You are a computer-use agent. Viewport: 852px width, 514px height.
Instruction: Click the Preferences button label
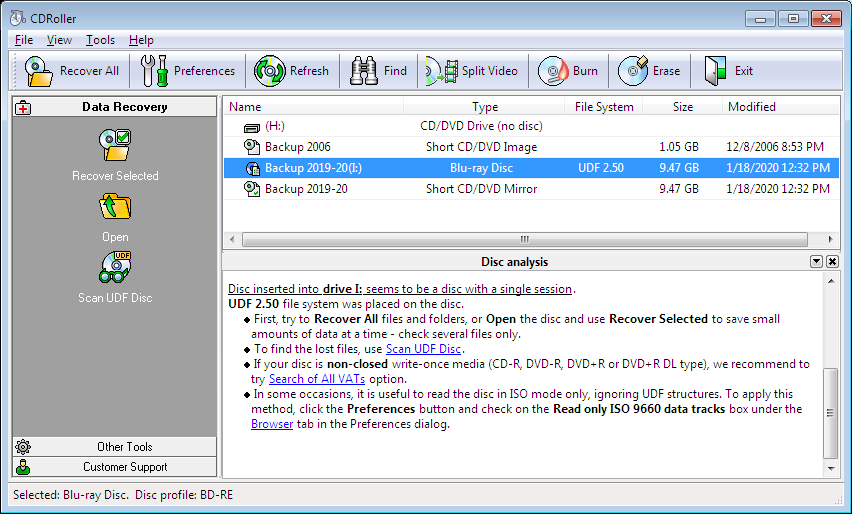point(204,71)
